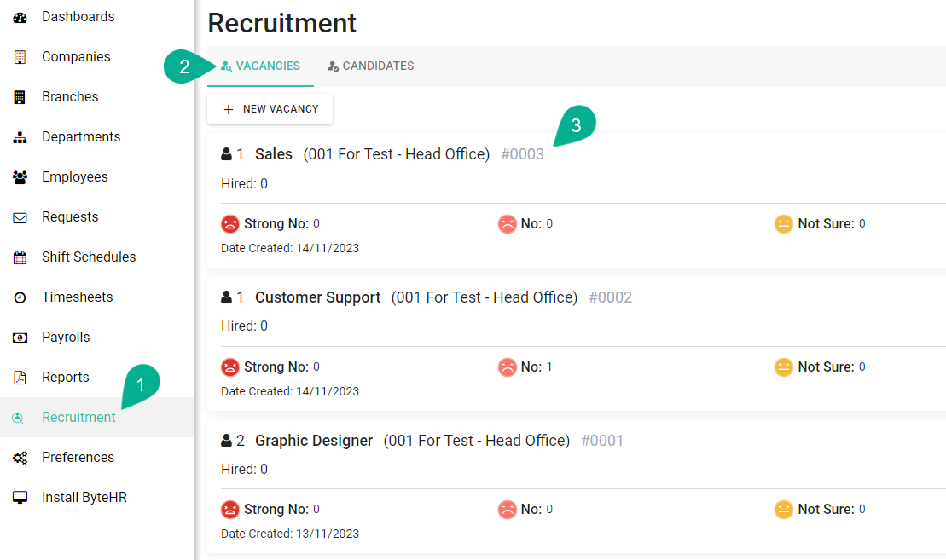Open Branches in the sidebar
The image size is (946, 560).
70,97
